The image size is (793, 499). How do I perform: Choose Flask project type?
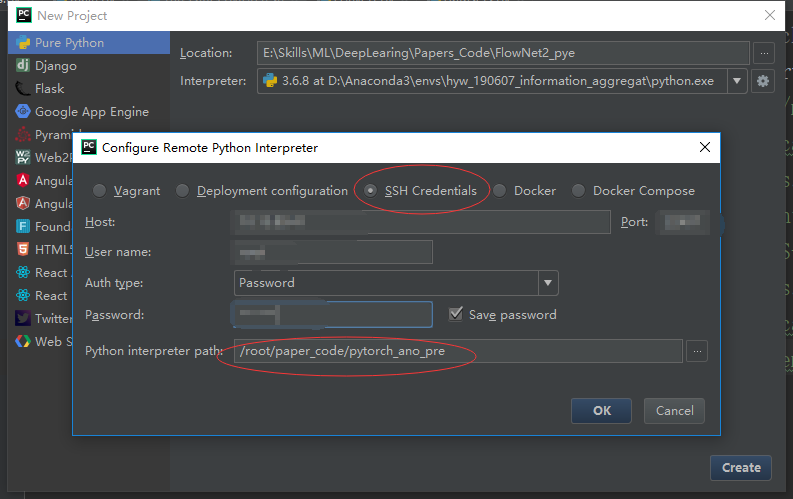(x=49, y=89)
